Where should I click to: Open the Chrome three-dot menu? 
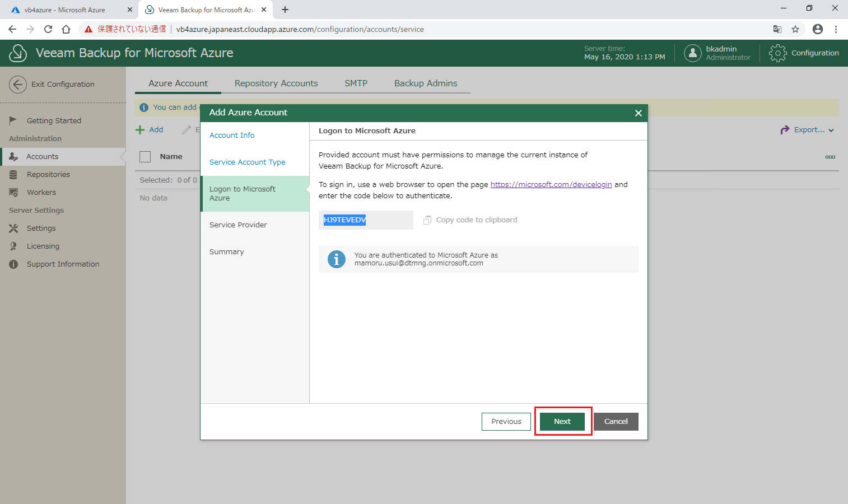click(x=836, y=29)
